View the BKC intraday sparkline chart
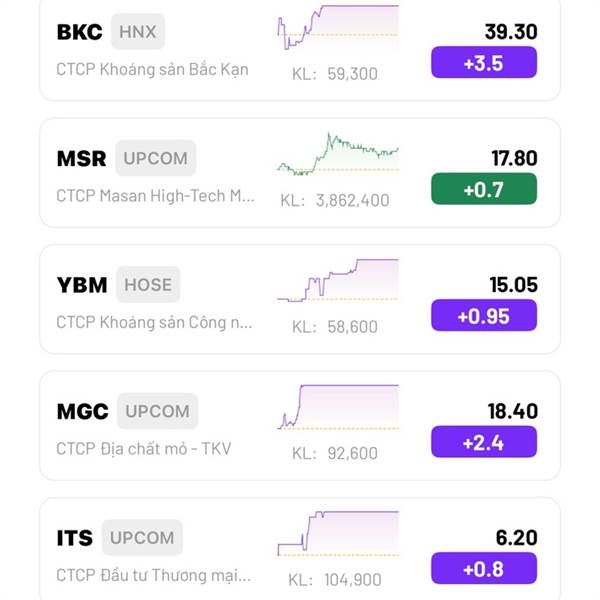 pyautogui.click(x=338, y=28)
